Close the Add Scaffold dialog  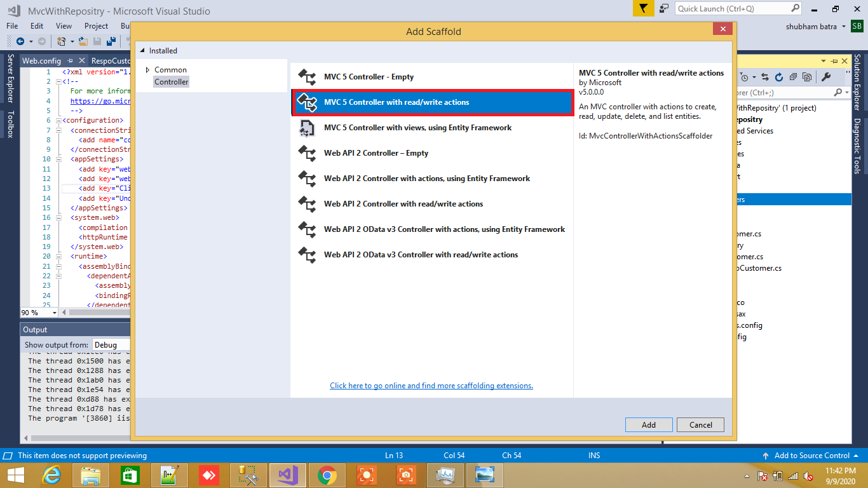(722, 29)
